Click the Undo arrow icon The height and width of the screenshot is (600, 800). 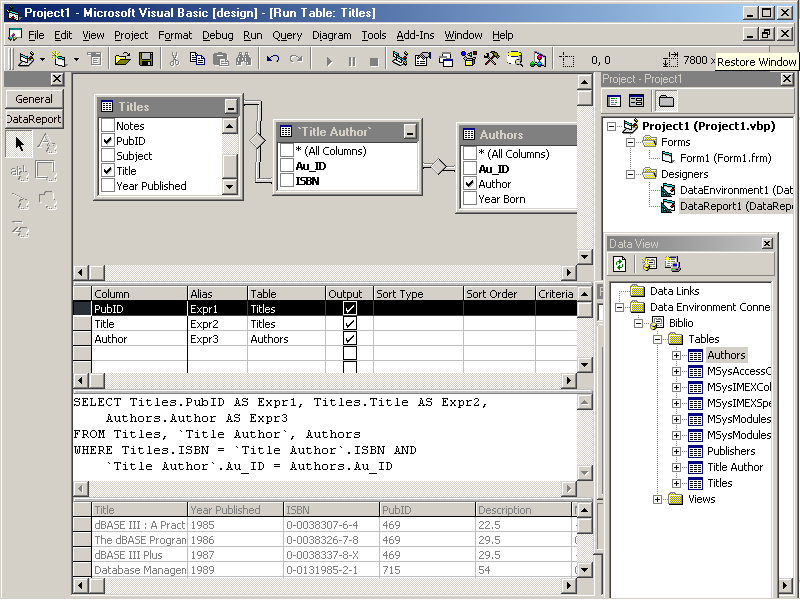[273, 60]
